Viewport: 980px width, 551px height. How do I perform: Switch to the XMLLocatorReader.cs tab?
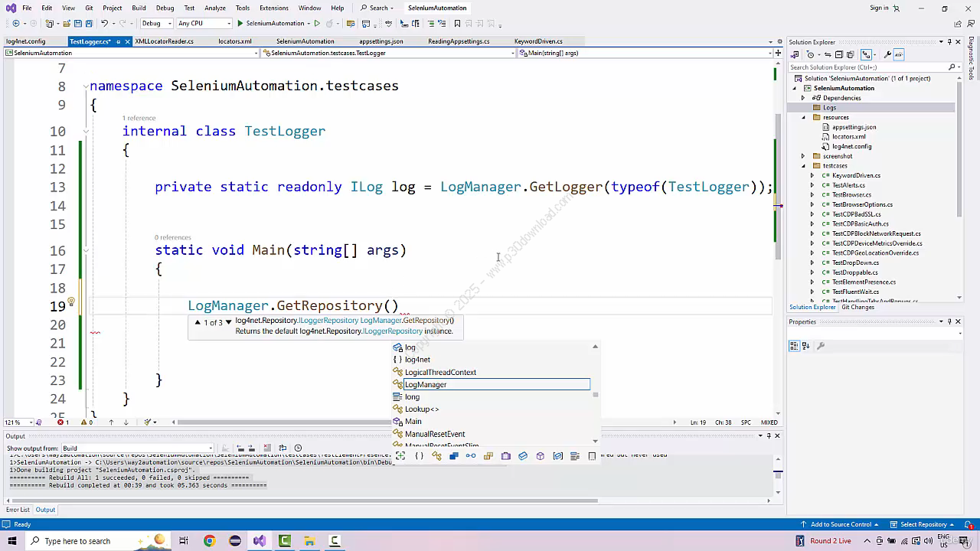coord(164,41)
